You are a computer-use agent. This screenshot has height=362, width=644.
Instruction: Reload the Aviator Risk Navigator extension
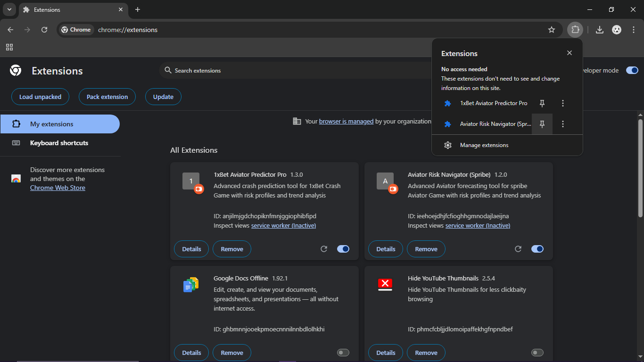coord(518,249)
